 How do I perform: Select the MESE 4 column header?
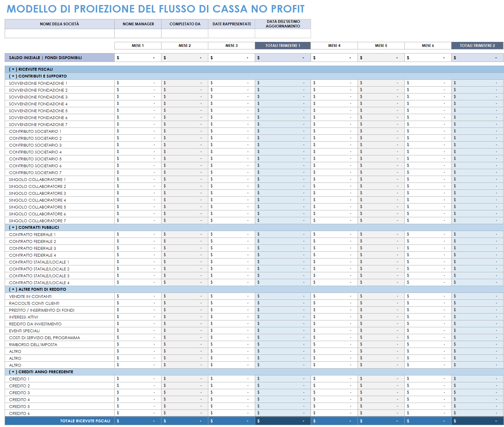coord(334,46)
